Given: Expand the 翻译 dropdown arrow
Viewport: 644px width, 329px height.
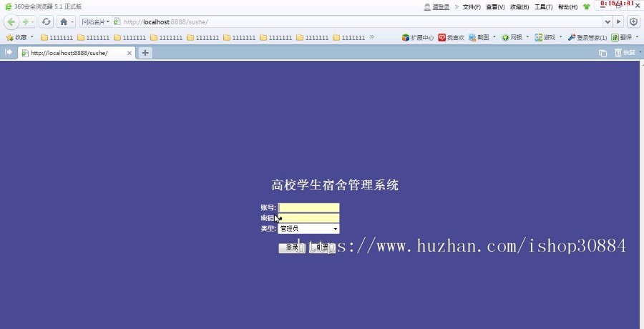Looking at the screenshot, I should (637, 37).
